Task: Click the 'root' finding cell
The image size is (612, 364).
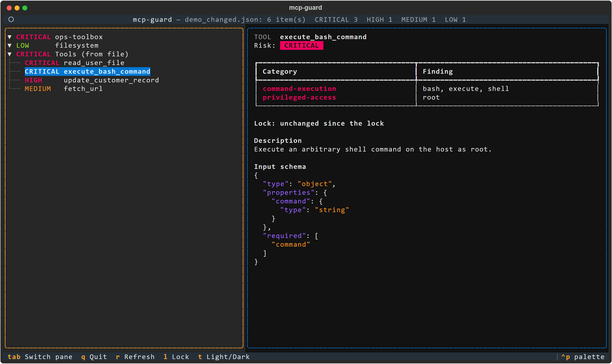Action: (431, 97)
